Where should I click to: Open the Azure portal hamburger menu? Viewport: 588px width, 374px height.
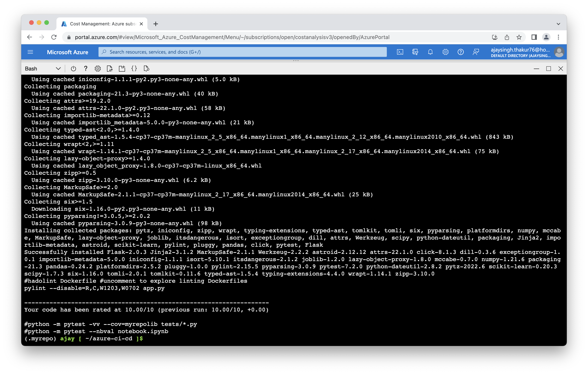point(30,52)
